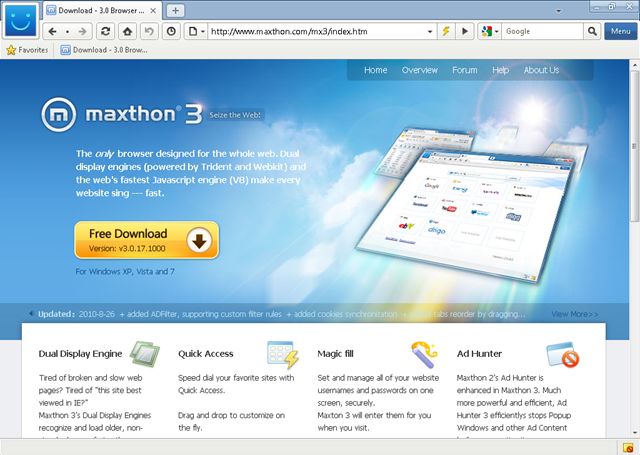Open Download - 3.0 Brow... favorites bookmark
Image resolution: width=640 pixels, height=455 pixels.
point(104,50)
